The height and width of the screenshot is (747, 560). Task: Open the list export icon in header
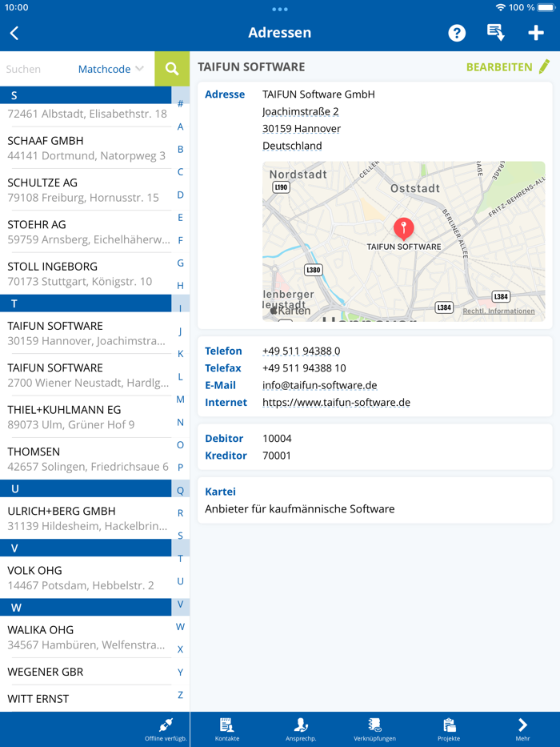coord(496,33)
